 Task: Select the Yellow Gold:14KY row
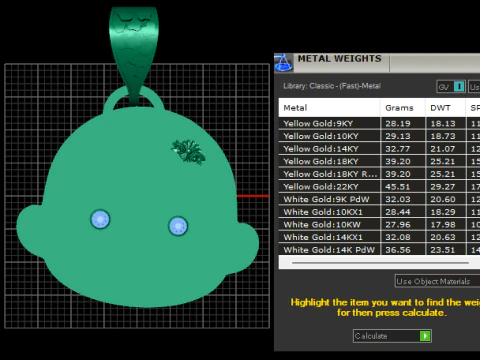pyautogui.click(x=379, y=149)
